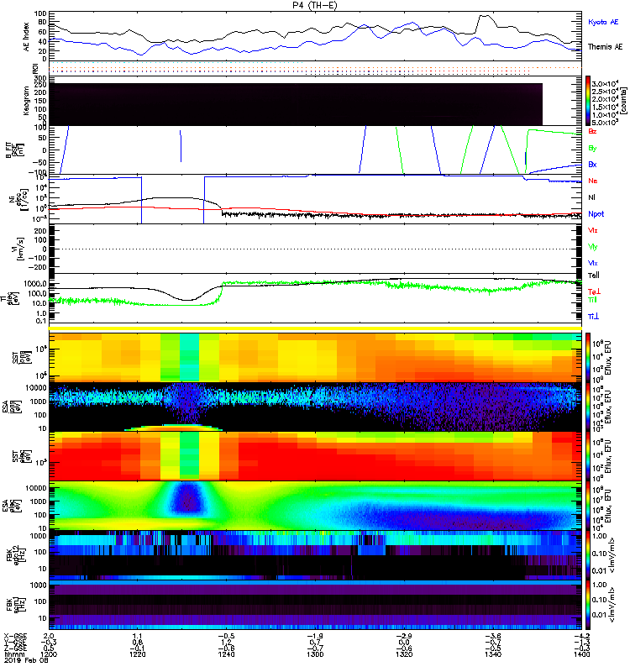Click the X-GSE value "-2.9"

(404, 636)
